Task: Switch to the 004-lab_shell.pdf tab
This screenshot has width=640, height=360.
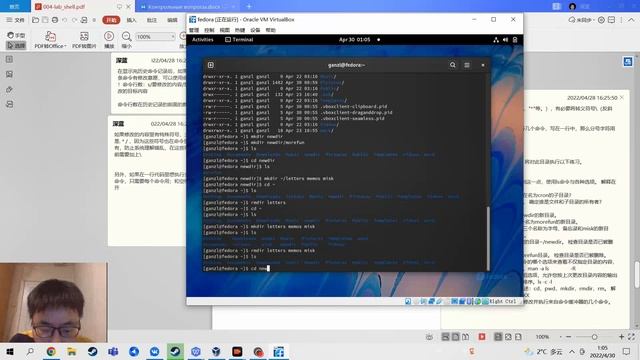Action: point(64,7)
